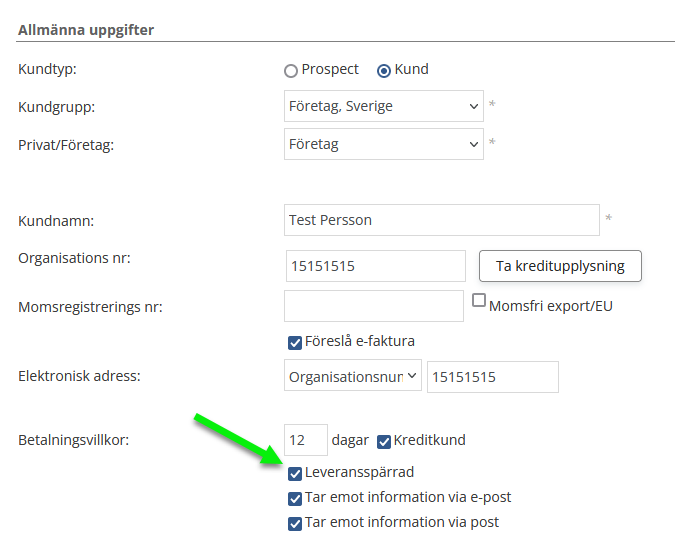Click the empty Momsregistrerings nr field
The width and height of the screenshot is (675, 539).
(373, 306)
